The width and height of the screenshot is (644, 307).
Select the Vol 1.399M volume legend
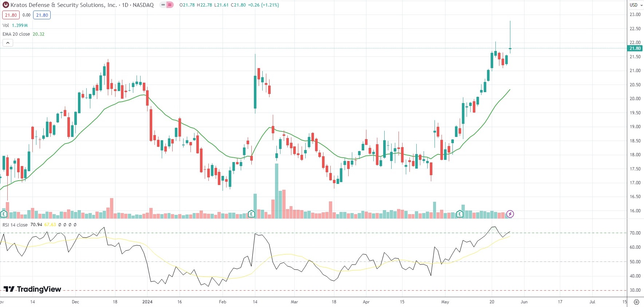(15, 25)
